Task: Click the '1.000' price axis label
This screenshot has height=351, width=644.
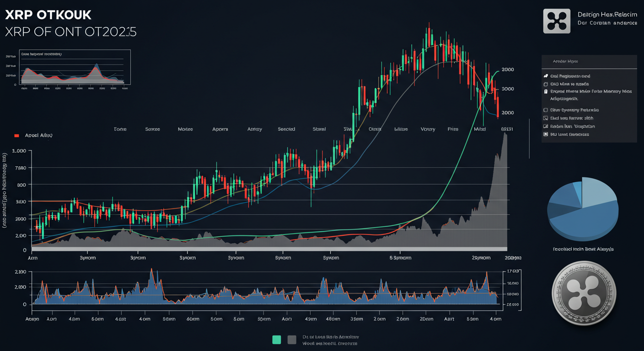Action: (x=20, y=151)
